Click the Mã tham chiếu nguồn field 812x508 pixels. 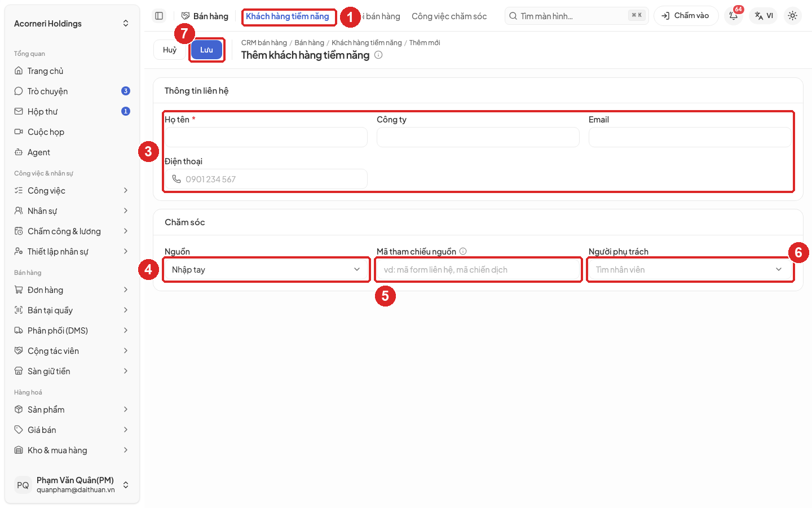pyautogui.click(x=478, y=269)
